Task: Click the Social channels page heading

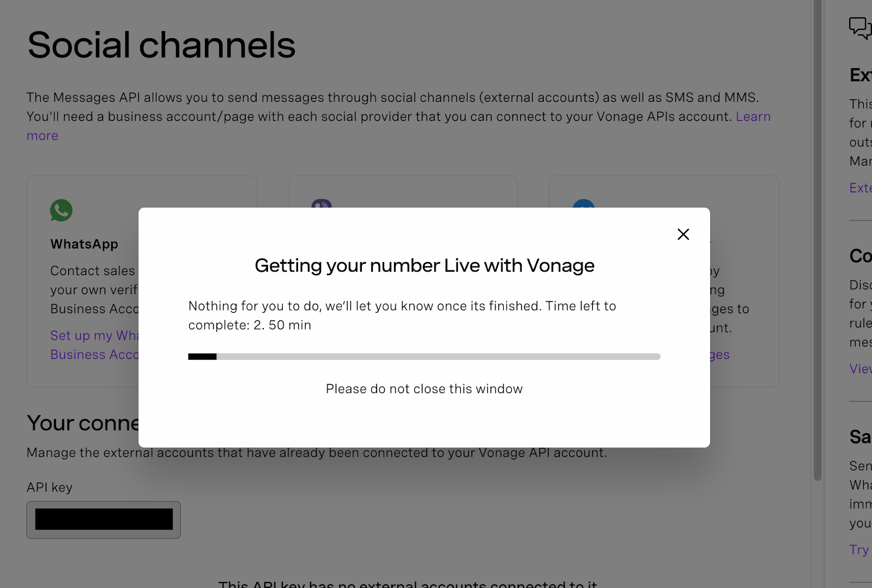Action: (161, 45)
